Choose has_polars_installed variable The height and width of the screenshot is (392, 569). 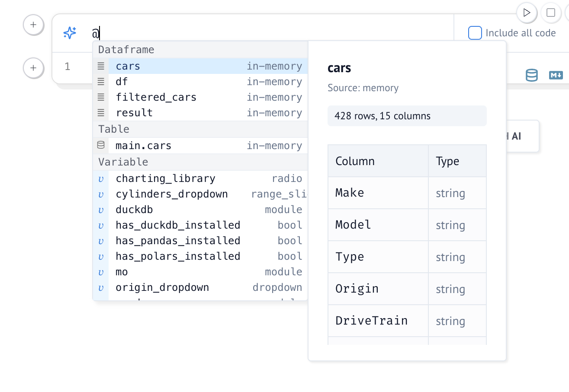tap(200, 256)
